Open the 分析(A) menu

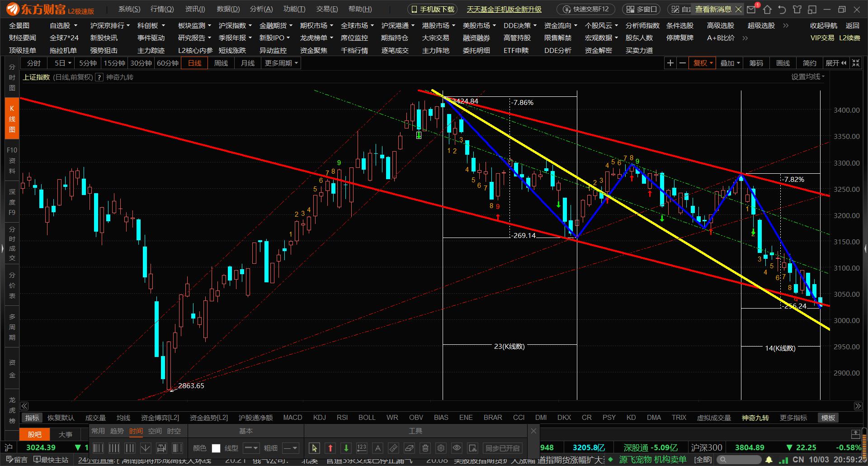(x=261, y=9)
